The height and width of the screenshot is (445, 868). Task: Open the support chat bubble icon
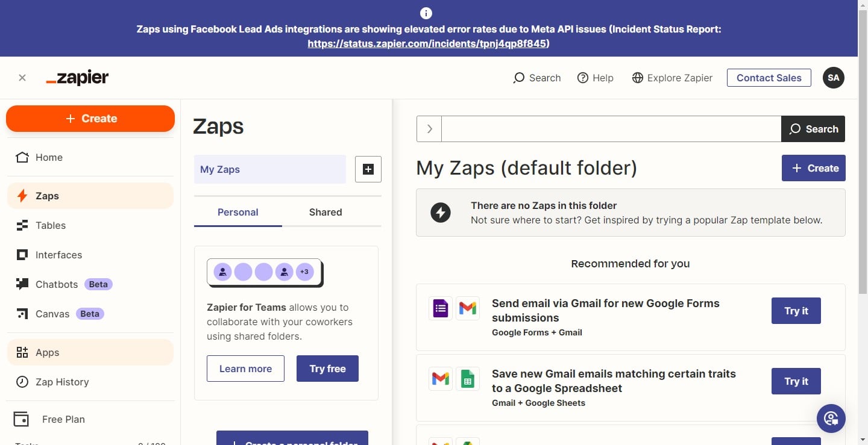tap(831, 418)
